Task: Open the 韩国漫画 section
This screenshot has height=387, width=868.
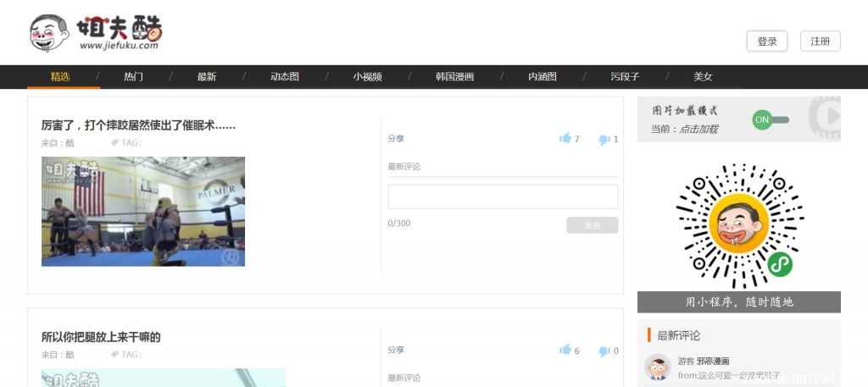Action: point(454,77)
